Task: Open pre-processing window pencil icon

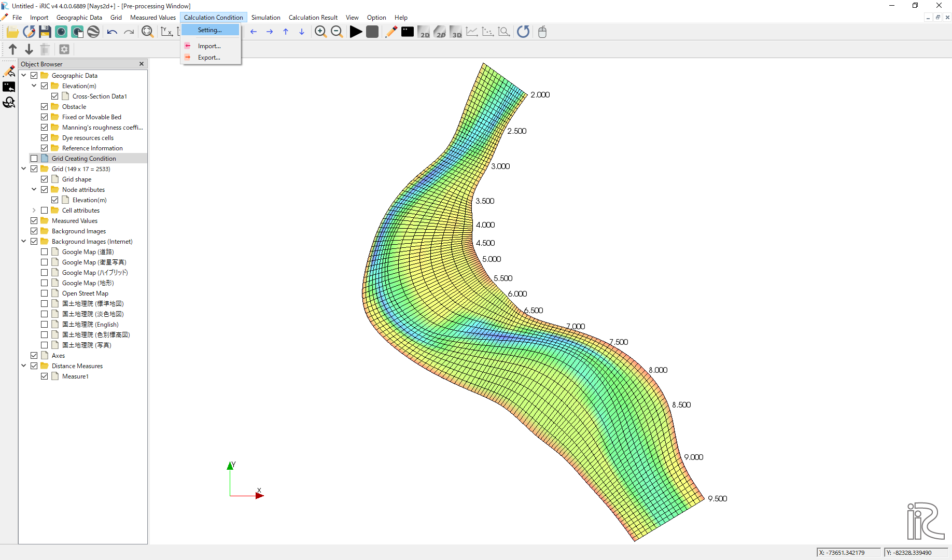Action: (391, 32)
